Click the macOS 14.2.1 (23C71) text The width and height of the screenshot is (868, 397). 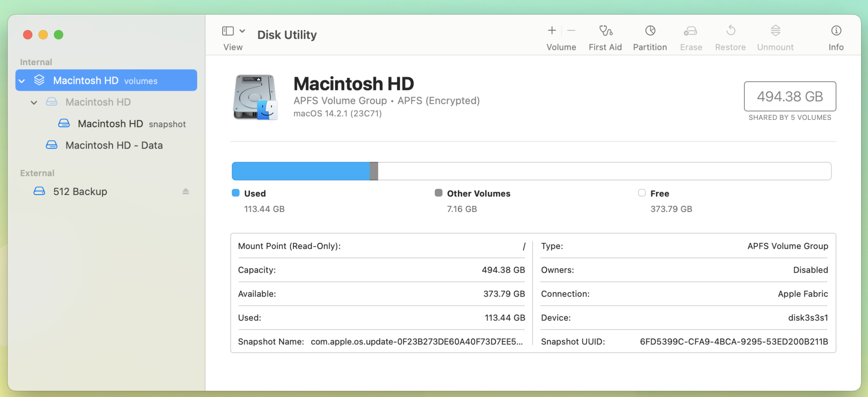pos(338,114)
